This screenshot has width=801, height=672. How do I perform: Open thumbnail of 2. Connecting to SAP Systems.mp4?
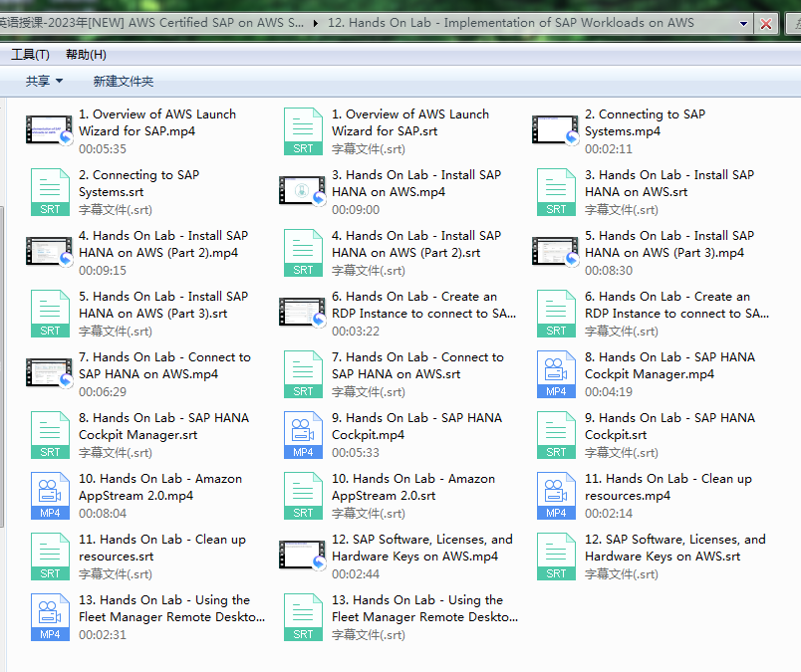pyautogui.click(x=555, y=130)
